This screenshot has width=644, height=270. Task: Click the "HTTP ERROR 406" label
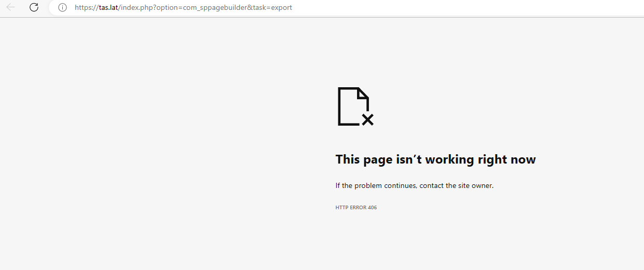pos(356,208)
